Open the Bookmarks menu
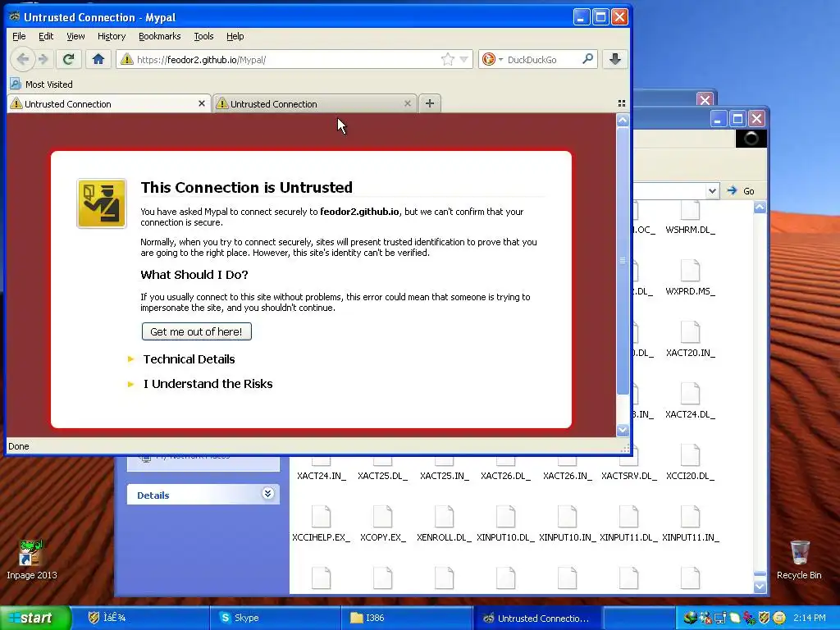 [x=160, y=36]
